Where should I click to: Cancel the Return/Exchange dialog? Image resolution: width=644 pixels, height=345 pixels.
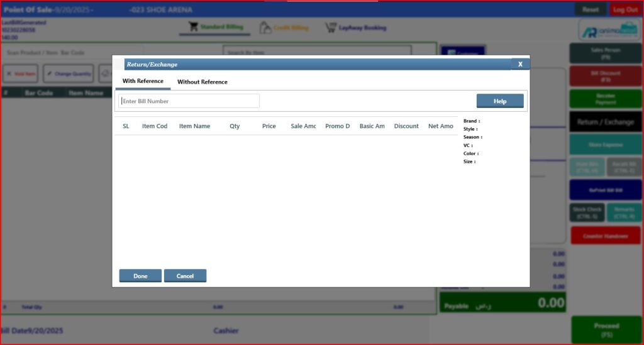click(185, 276)
